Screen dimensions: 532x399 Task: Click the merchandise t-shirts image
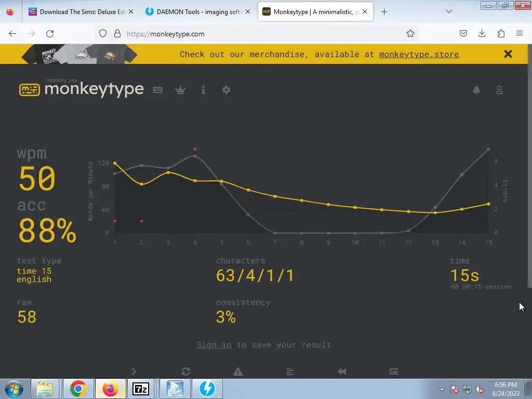tap(79, 54)
